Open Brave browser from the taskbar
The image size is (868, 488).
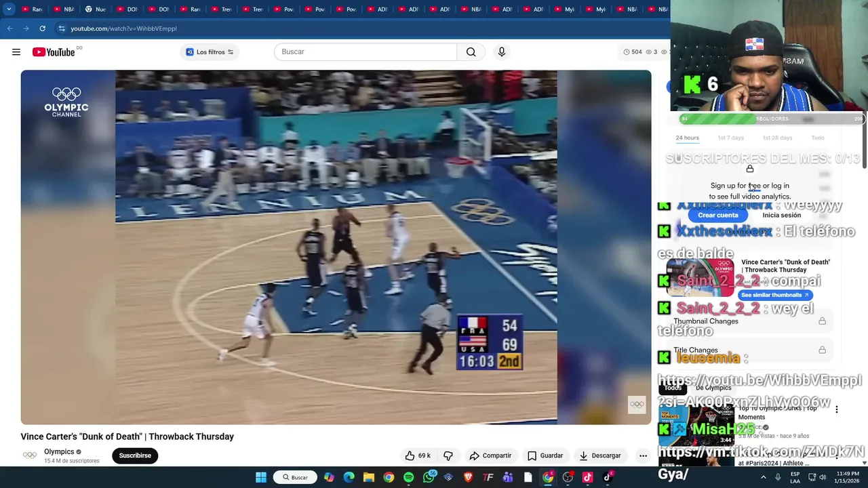click(468, 477)
